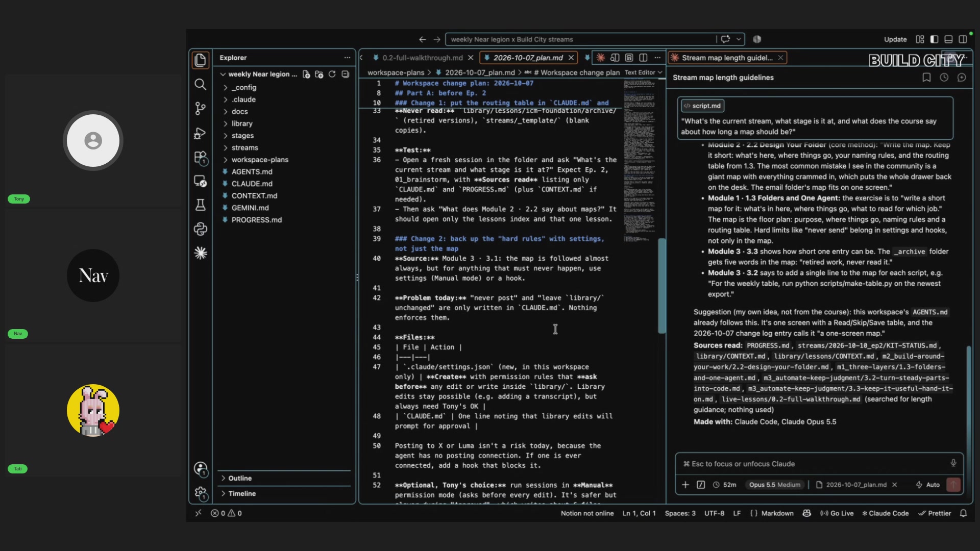Open the Python view in activity bar
The width and height of the screenshot is (980, 551).
tap(200, 229)
